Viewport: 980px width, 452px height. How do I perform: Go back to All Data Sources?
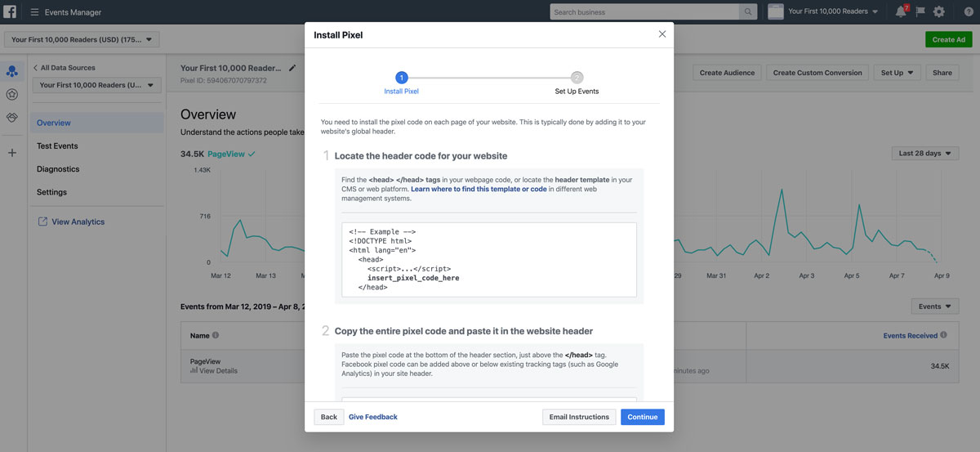pos(64,68)
